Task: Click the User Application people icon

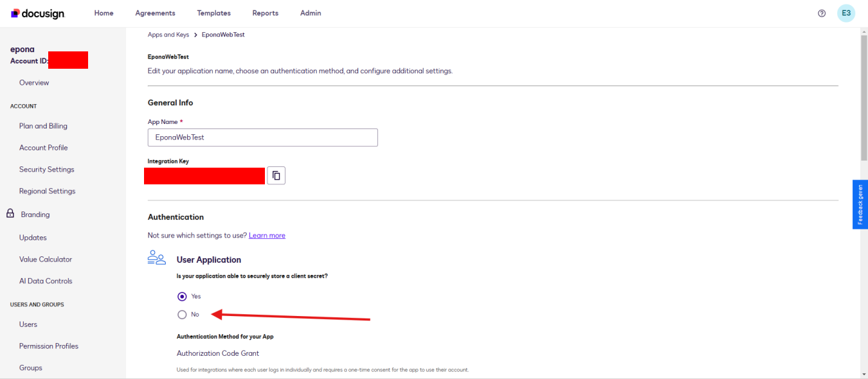Action: 157,258
